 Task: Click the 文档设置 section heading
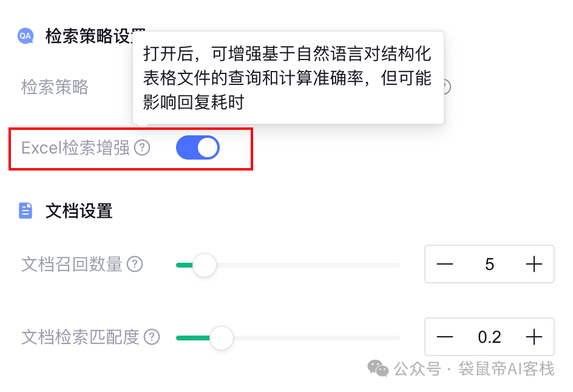coord(79,211)
